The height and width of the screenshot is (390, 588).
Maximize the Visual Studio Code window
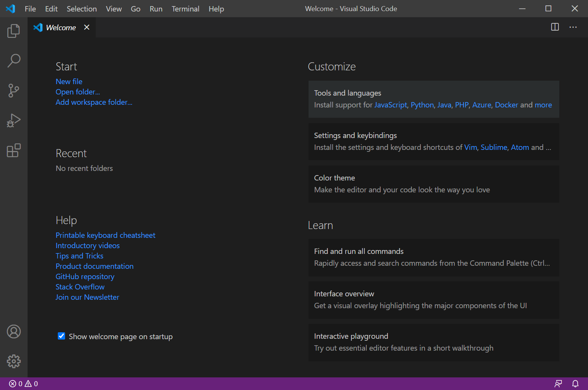pos(548,8)
